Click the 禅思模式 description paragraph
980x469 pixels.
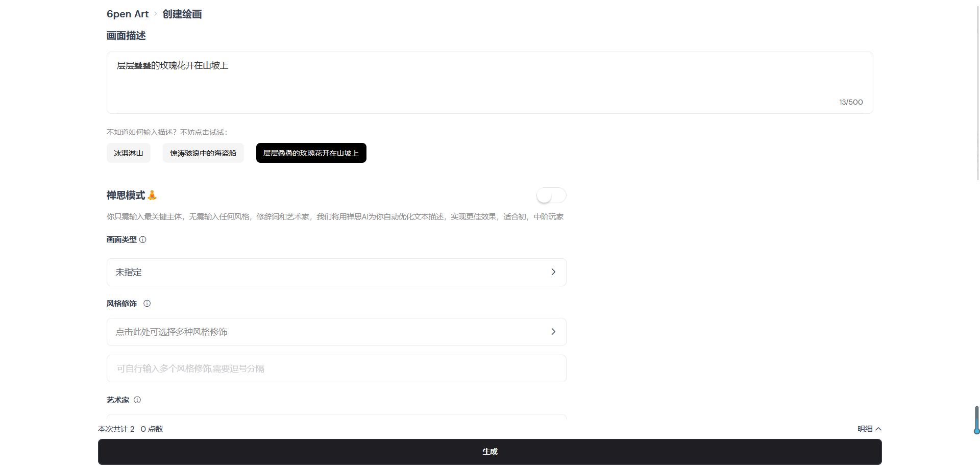click(x=335, y=217)
